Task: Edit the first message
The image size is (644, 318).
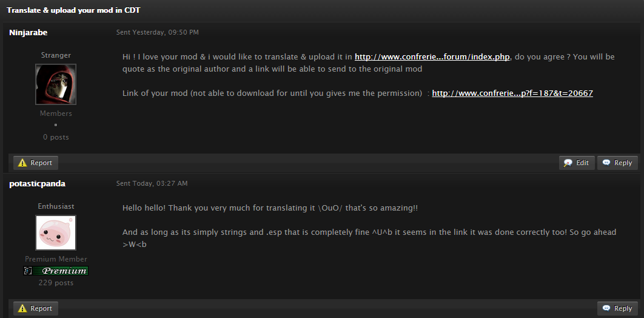Action: (577, 163)
